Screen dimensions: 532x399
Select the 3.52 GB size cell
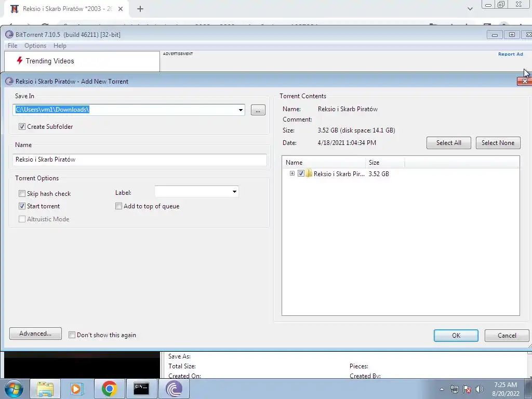(x=379, y=174)
